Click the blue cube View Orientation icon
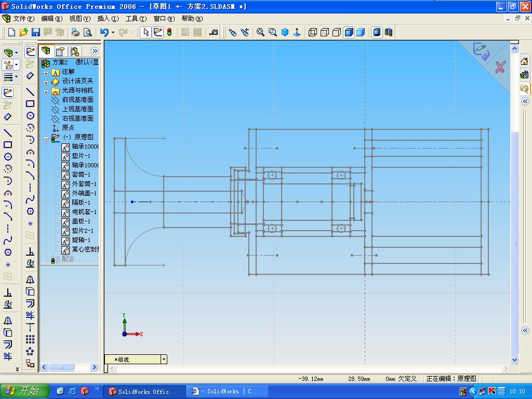 285,32
